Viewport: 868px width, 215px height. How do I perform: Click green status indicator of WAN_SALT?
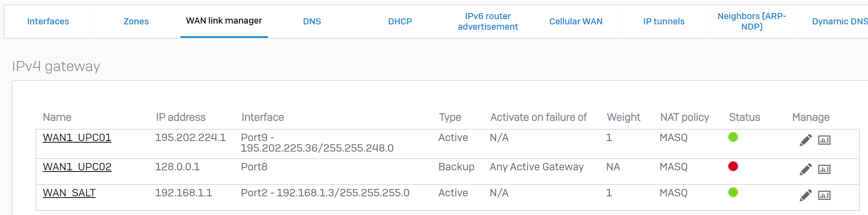733,192
